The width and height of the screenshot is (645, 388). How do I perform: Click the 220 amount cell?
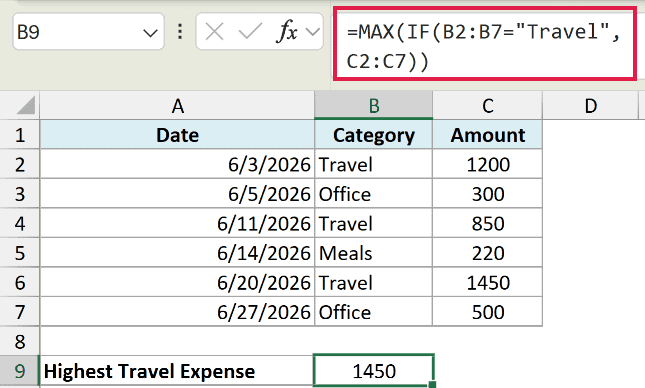(x=487, y=253)
